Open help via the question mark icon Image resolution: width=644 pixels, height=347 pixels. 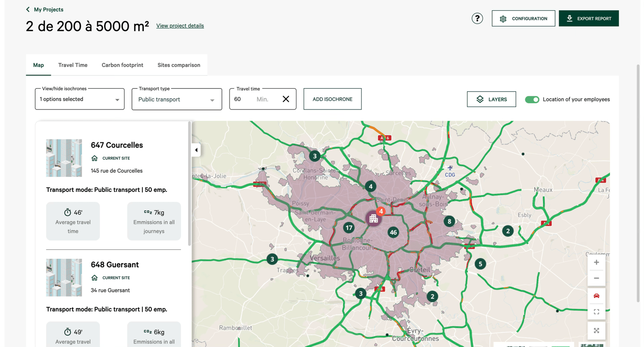tap(477, 18)
